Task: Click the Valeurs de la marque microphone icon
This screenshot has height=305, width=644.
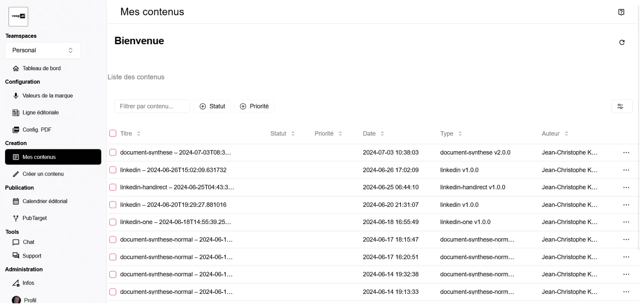Action: [16, 96]
